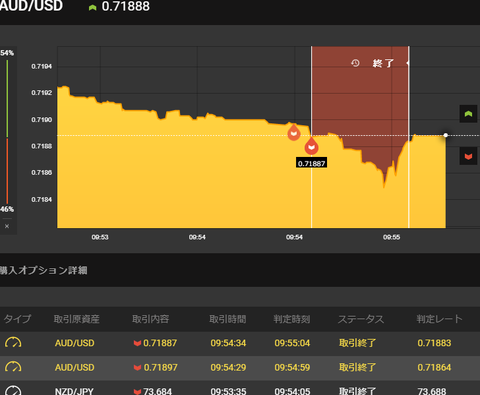Click the 取引時間 column header

coord(228,319)
